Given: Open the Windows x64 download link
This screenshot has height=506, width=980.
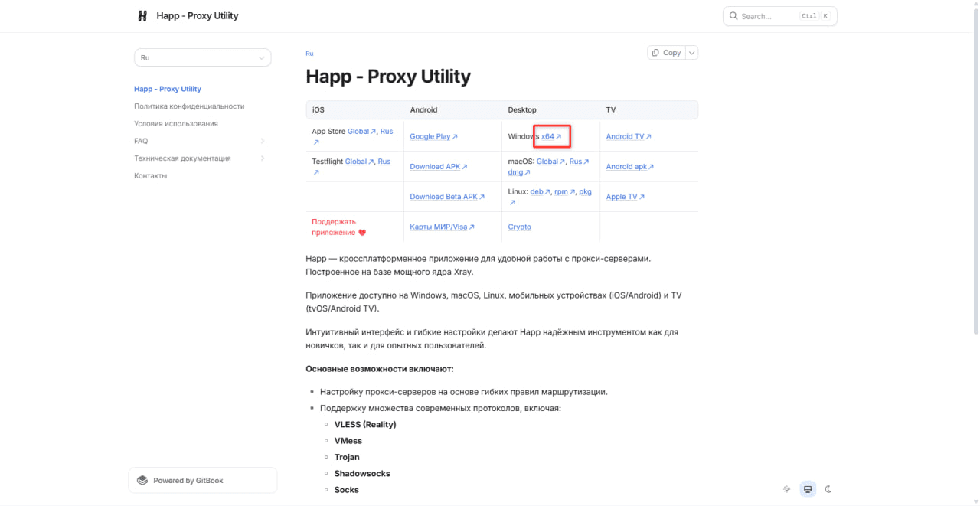Looking at the screenshot, I should (551, 136).
